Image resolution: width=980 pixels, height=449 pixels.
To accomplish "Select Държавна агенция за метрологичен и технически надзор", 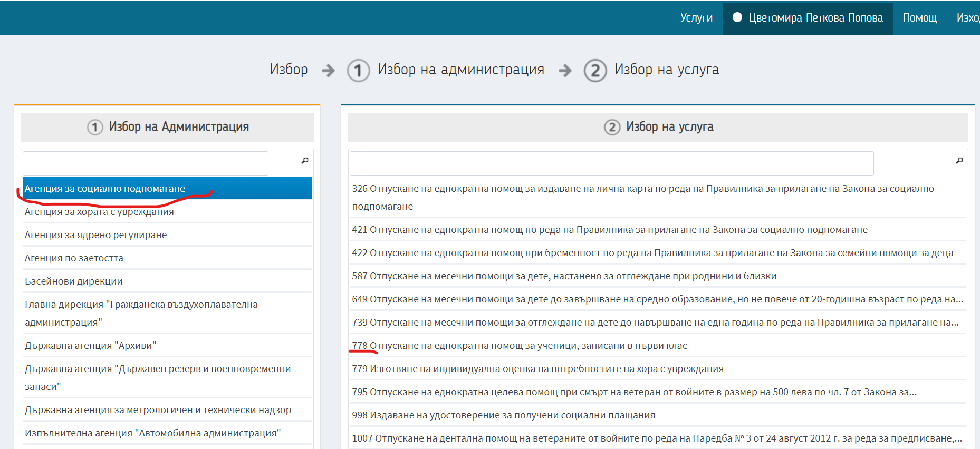I will pos(167,409).
